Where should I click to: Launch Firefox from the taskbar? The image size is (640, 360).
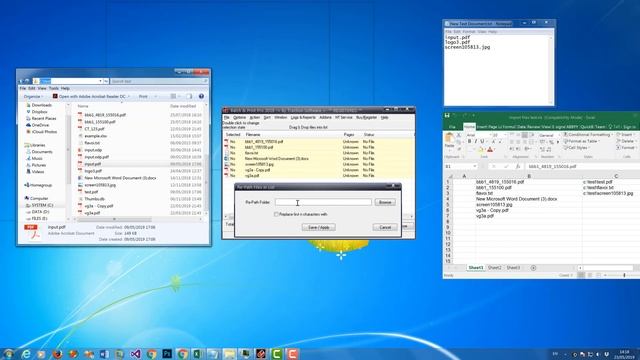click(57, 354)
